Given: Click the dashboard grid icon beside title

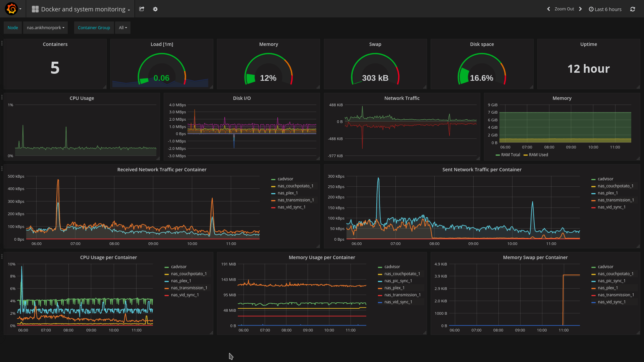Looking at the screenshot, I should 35,9.
